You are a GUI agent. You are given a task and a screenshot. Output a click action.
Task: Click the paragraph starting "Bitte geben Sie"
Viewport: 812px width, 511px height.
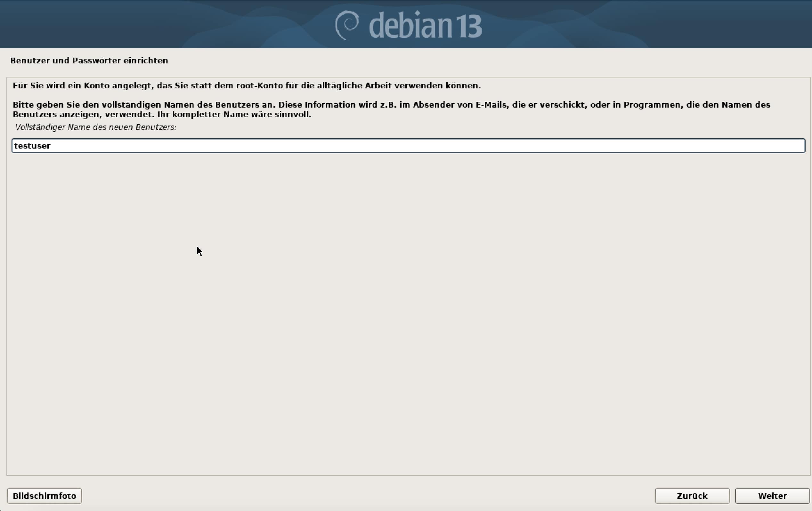click(392, 109)
